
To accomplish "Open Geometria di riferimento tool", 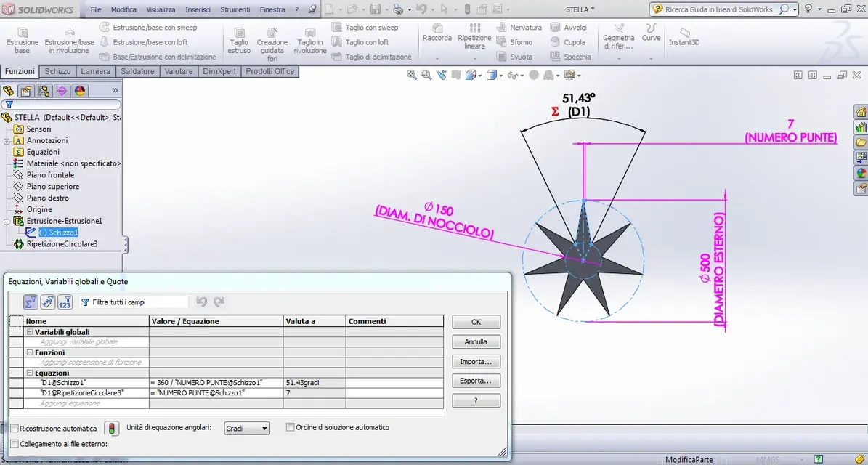I will [x=618, y=36].
